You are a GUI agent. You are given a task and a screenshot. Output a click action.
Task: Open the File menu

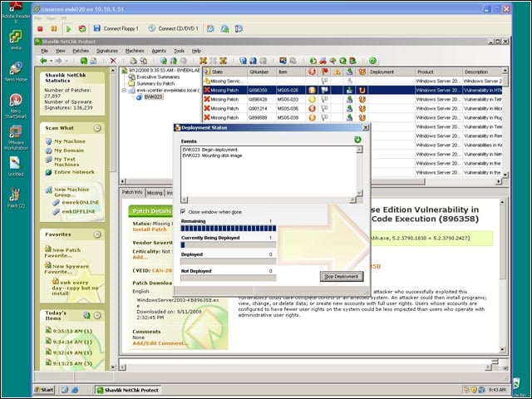pyautogui.click(x=44, y=51)
